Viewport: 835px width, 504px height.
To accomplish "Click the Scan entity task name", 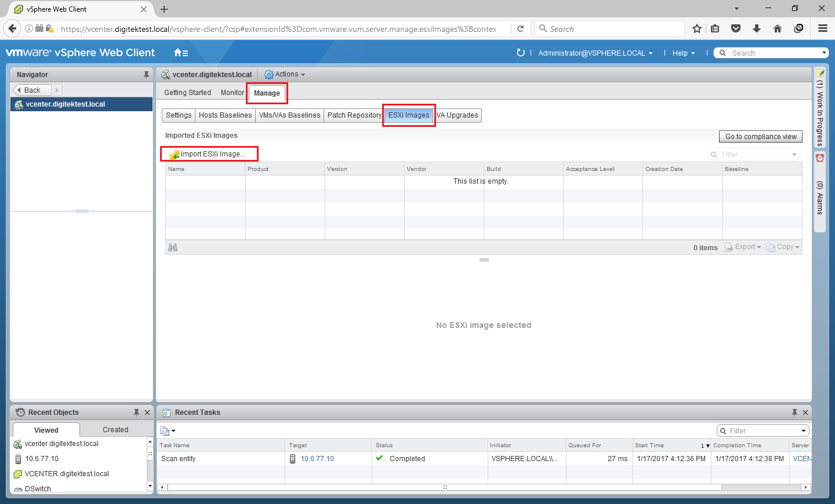I will pos(179,459).
